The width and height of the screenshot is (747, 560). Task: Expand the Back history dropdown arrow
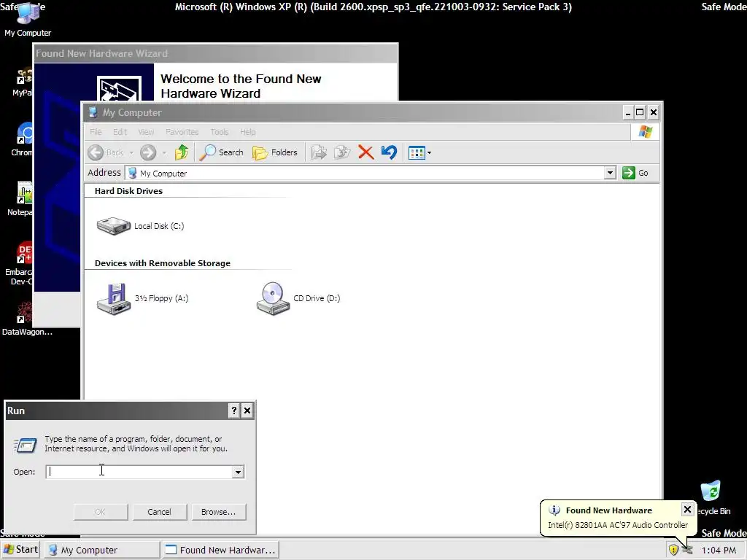click(131, 153)
